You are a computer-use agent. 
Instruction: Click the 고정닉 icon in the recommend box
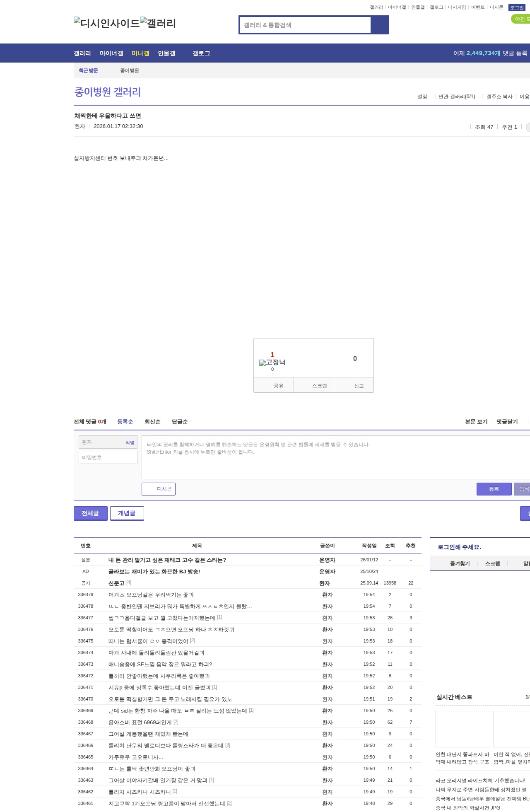tap(272, 362)
